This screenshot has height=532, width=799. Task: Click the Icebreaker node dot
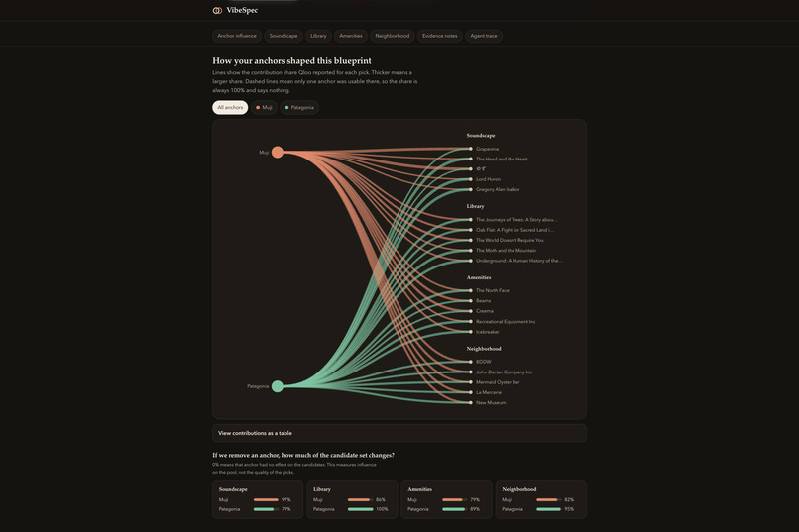pos(470,332)
